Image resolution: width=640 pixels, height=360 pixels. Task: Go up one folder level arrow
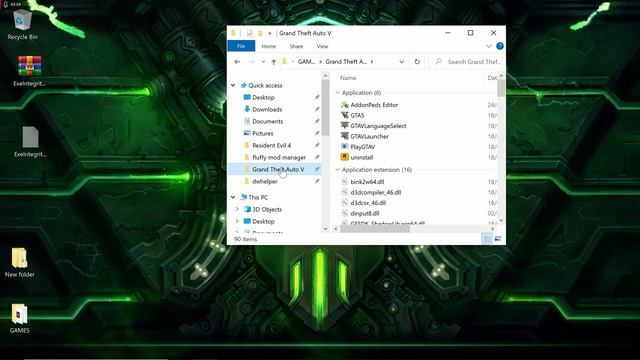click(x=273, y=62)
